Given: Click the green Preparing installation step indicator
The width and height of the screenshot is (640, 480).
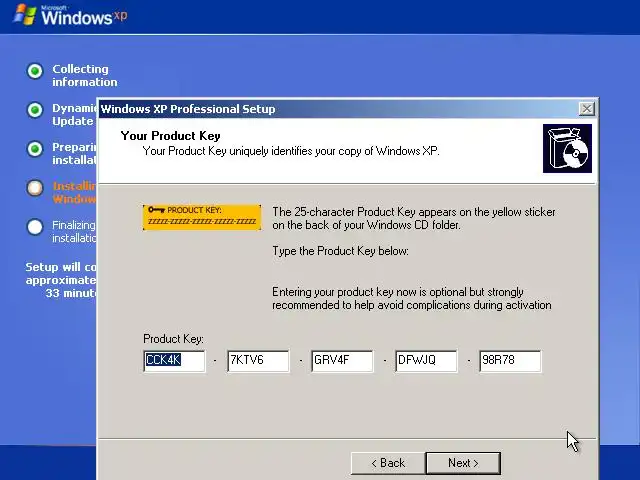Looking at the screenshot, I should [x=35, y=149].
